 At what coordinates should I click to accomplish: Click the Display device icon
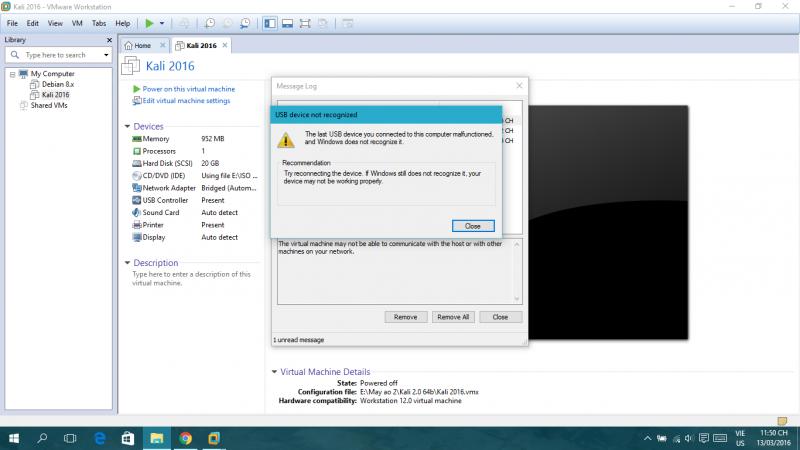tap(137, 237)
